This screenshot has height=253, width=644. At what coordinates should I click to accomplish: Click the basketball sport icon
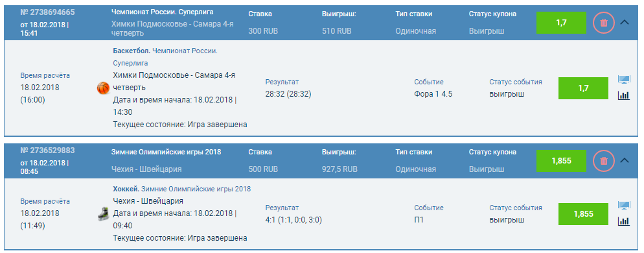pos(104,88)
